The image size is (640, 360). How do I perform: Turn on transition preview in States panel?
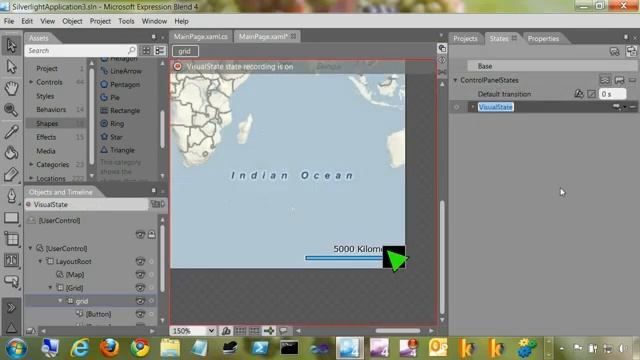point(631,51)
